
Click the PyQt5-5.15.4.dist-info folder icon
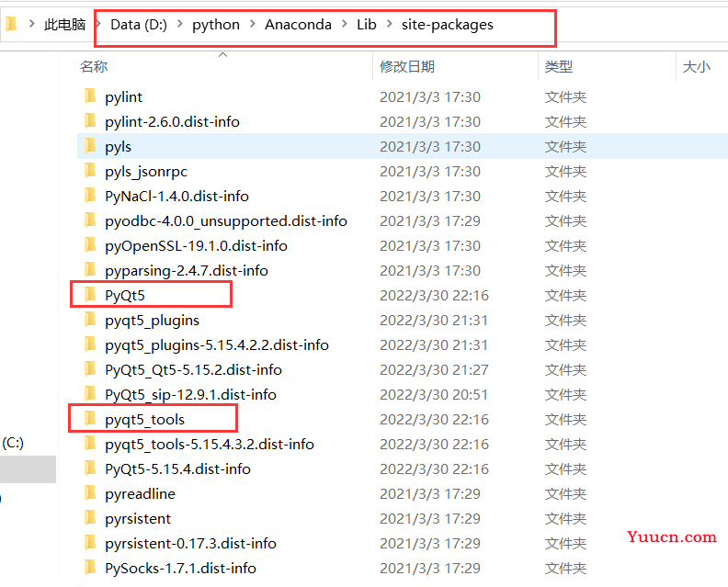pyautogui.click(x=90, y=468)
